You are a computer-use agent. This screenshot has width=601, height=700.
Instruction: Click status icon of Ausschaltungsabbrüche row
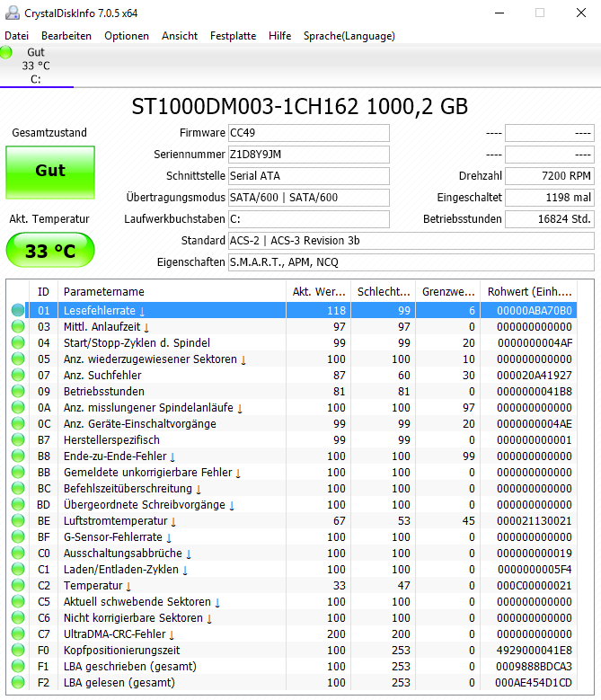coord(18,554)
